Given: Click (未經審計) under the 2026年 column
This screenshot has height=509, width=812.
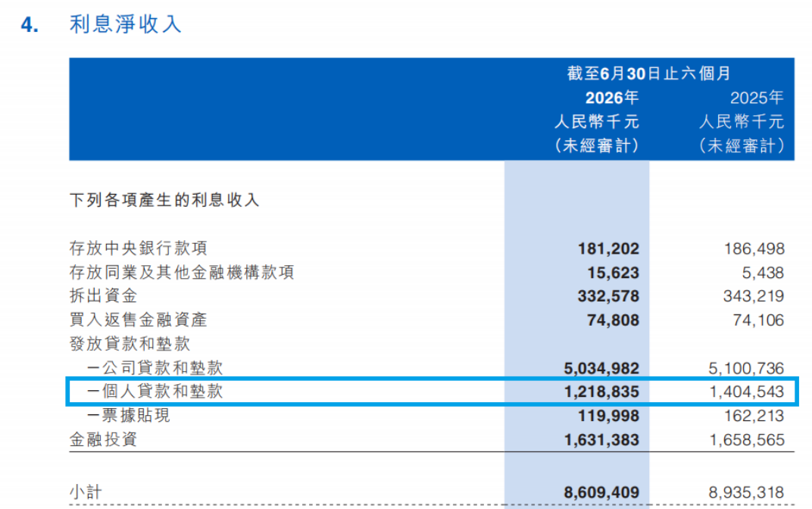Looking at the screenshot, I should [597, 145].
